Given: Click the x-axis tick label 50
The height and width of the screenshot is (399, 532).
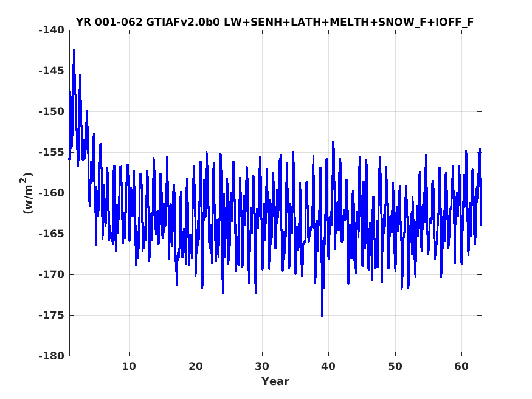Looking at the screenshot, I should [395, 366].
